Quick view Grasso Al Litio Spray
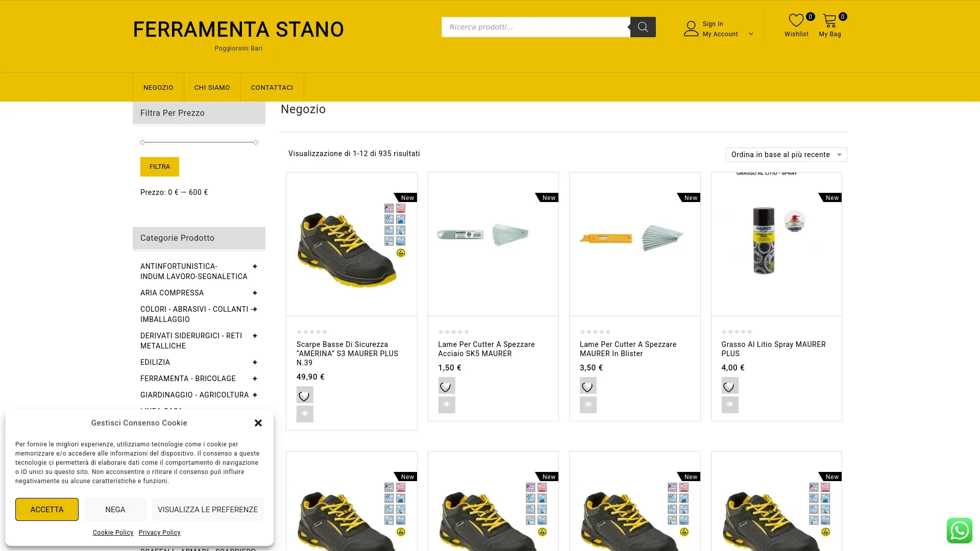The height and width of the screenshot is (551, 980). click(730, 405)
